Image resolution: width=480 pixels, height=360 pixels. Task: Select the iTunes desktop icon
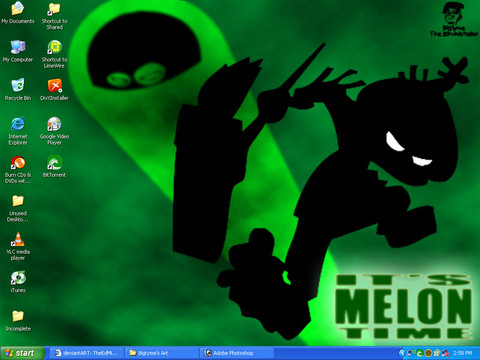[18, 282]
